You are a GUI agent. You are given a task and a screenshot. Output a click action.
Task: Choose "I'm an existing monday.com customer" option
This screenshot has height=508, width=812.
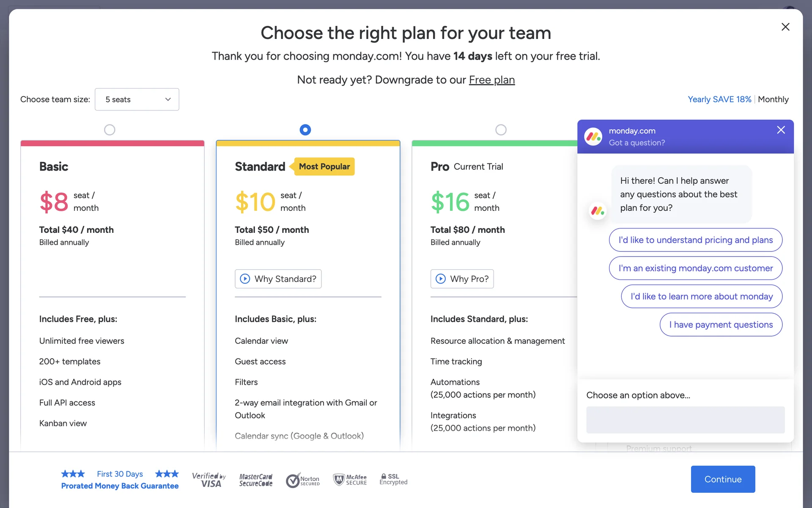coord(695,268)
